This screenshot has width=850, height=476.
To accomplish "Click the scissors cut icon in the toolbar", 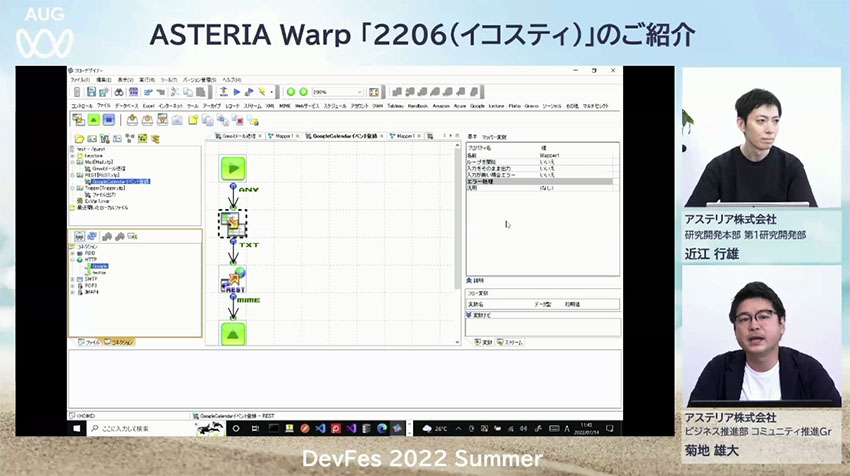I will tap(175, 92).
